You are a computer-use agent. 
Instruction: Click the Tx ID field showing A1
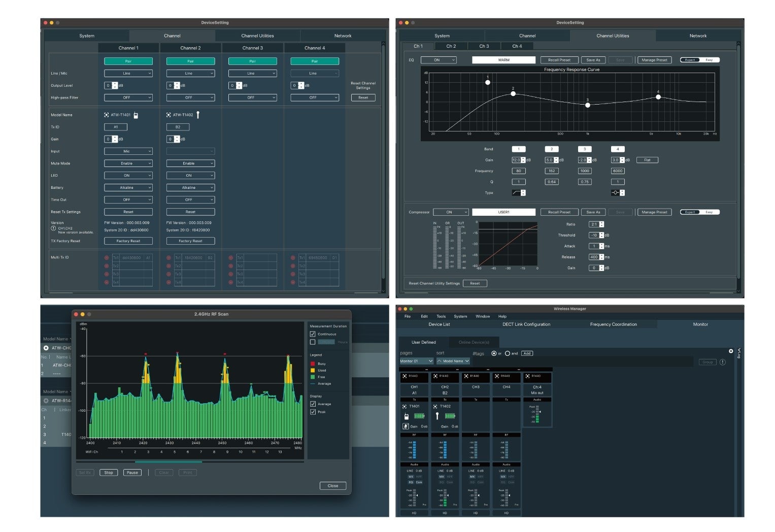tap(116, 127)
